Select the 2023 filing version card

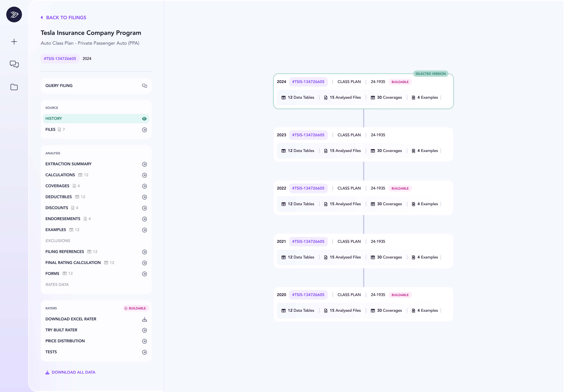click(x=363, y=145)
